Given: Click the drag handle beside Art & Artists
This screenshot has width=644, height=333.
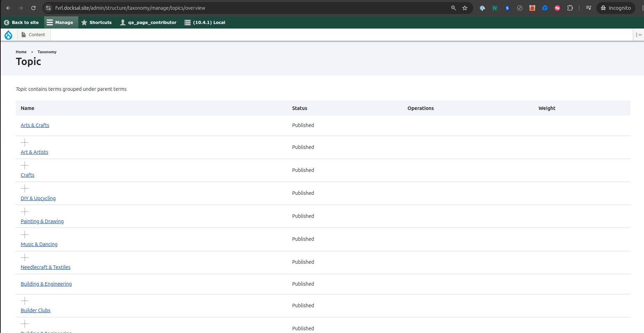Looking at the screenshot, I should click(24, 142).
